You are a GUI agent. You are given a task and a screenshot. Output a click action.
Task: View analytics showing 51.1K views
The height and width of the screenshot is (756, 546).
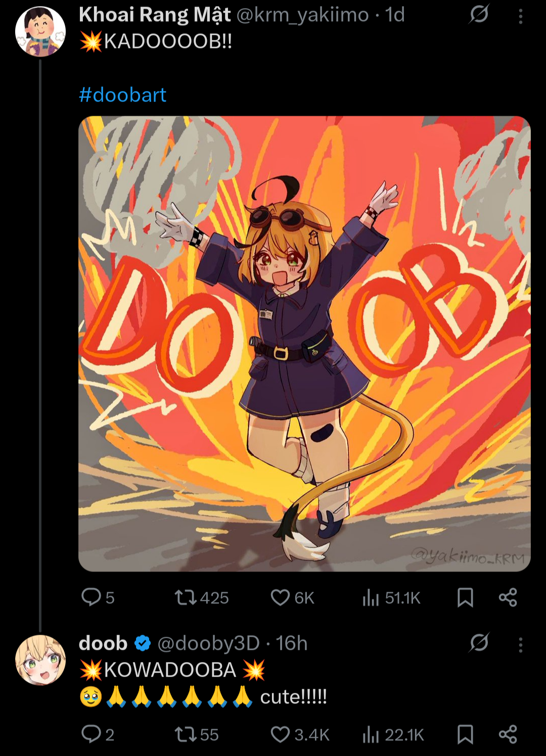coord(371,598)
